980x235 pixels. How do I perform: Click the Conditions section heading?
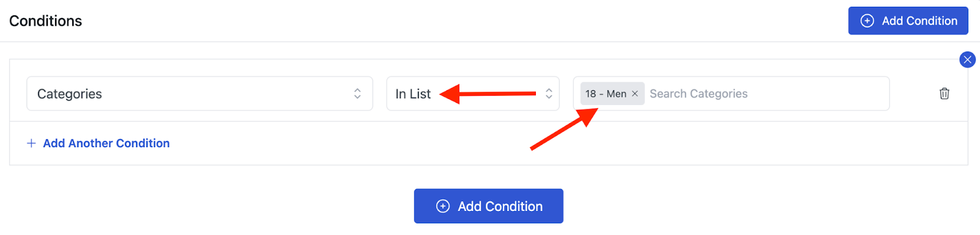click(45, 21)
